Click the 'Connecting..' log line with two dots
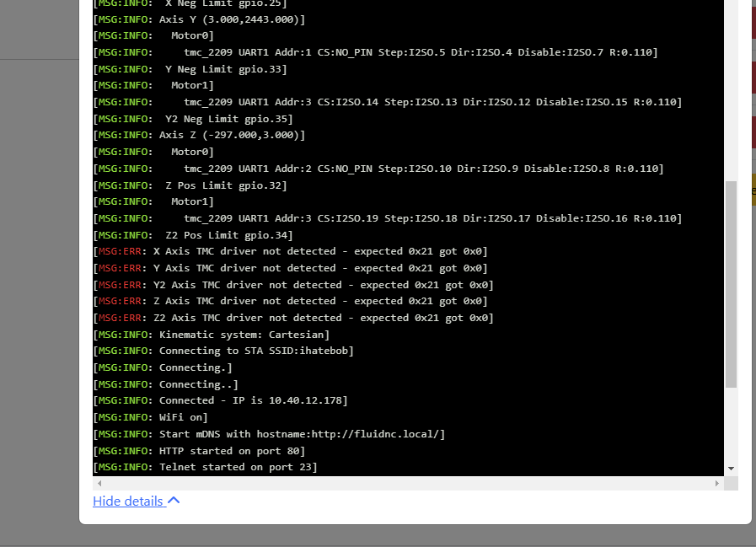 click(166, 384)
